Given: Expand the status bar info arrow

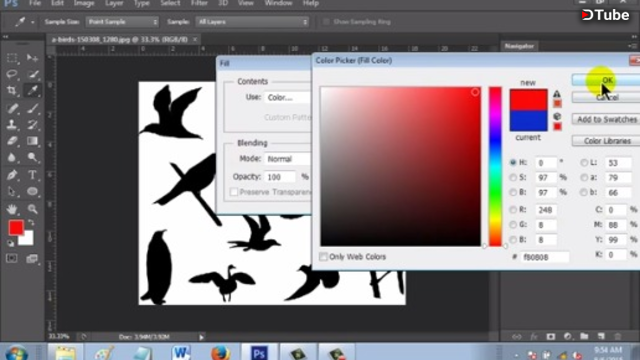Looking at the screenshot, I should click(x=201, y=337).
